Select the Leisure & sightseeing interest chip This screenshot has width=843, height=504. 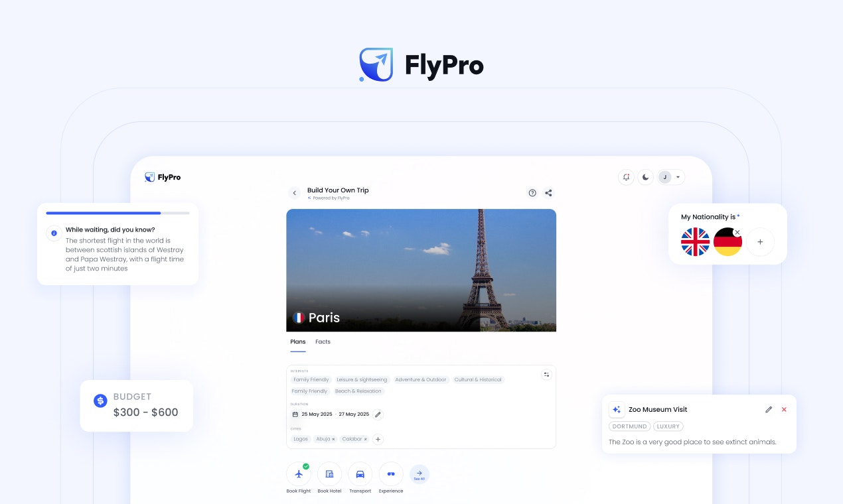pyautogui.click(x=362, y=380)
